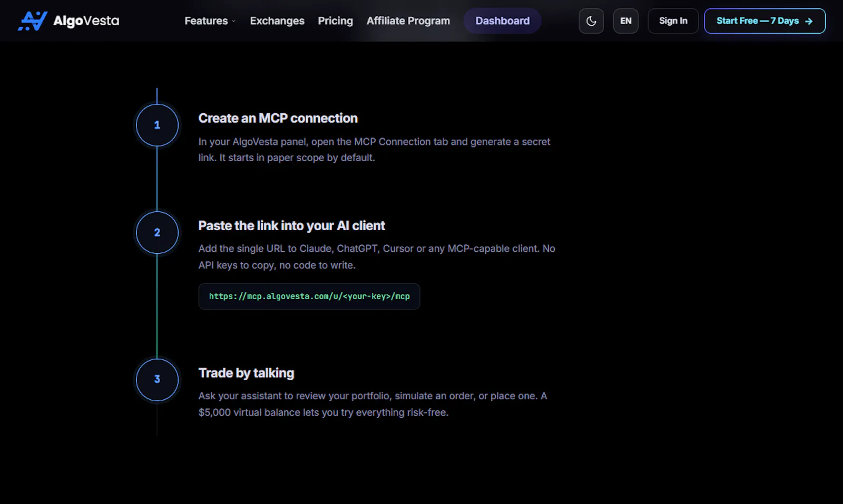The height and width of the screenshot is (504, 843).
Task: Click the 'Trade by talking' heading
Action: point(247,373)
